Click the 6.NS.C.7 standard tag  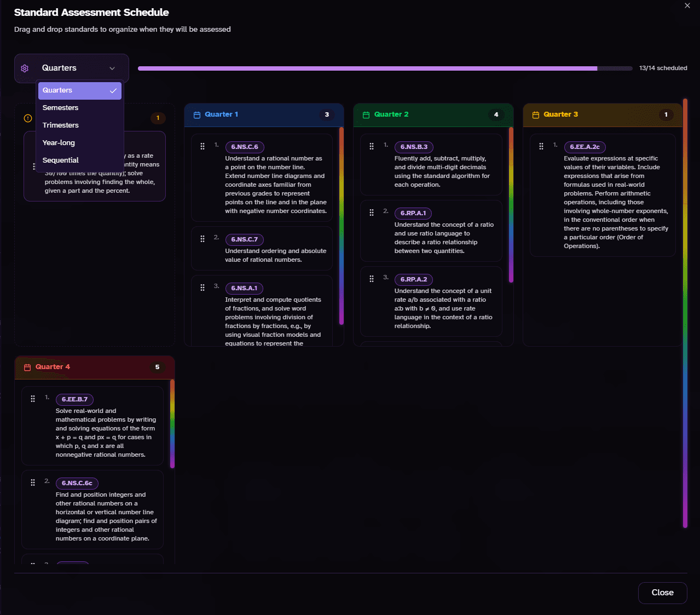245,239
